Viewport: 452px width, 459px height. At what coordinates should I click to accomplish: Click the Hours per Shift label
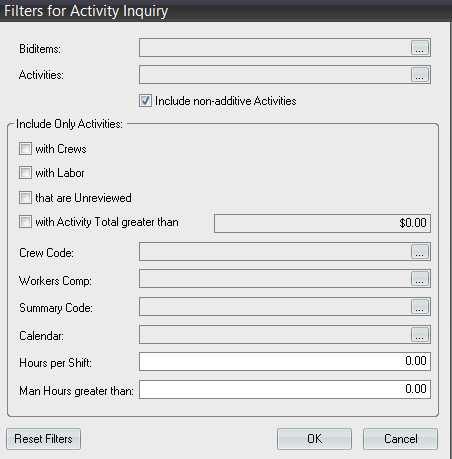coord(55,363)
